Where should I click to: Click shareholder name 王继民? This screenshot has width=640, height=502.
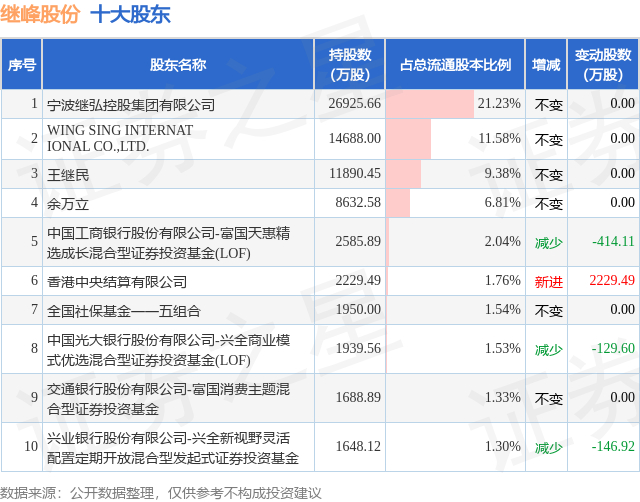pyautogui.click(x=68, y=175)
